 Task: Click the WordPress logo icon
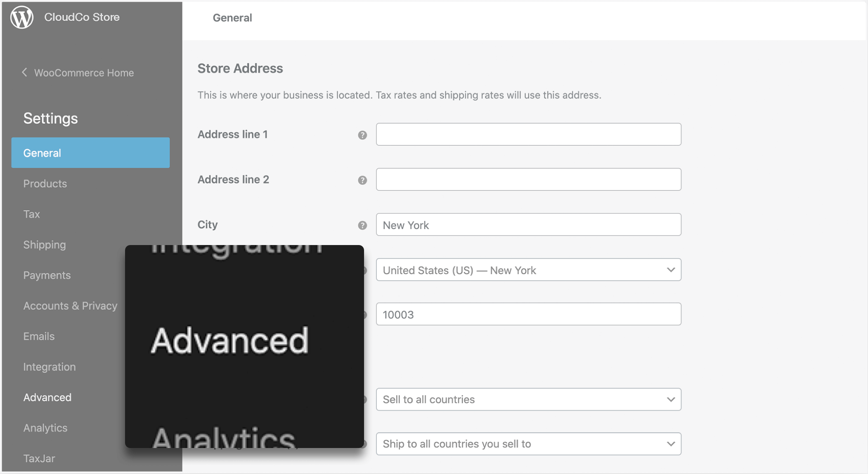pos(22,17)
